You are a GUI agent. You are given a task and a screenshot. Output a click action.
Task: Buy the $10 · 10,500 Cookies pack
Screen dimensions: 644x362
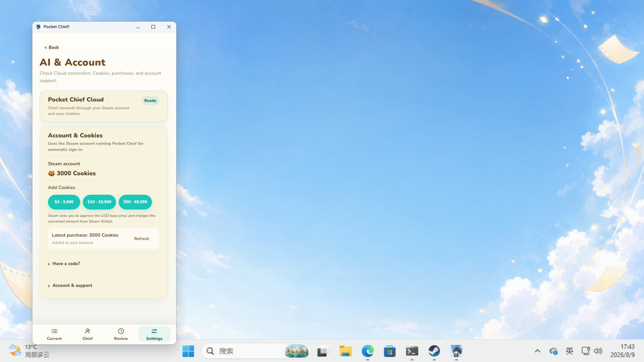99,202
